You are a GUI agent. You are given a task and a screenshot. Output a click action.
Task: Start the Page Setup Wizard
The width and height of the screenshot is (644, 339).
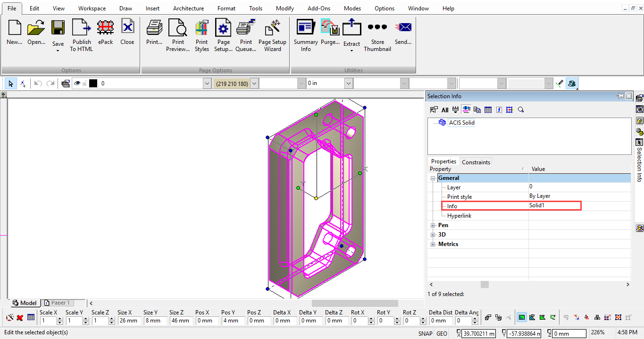click(272, 27)
